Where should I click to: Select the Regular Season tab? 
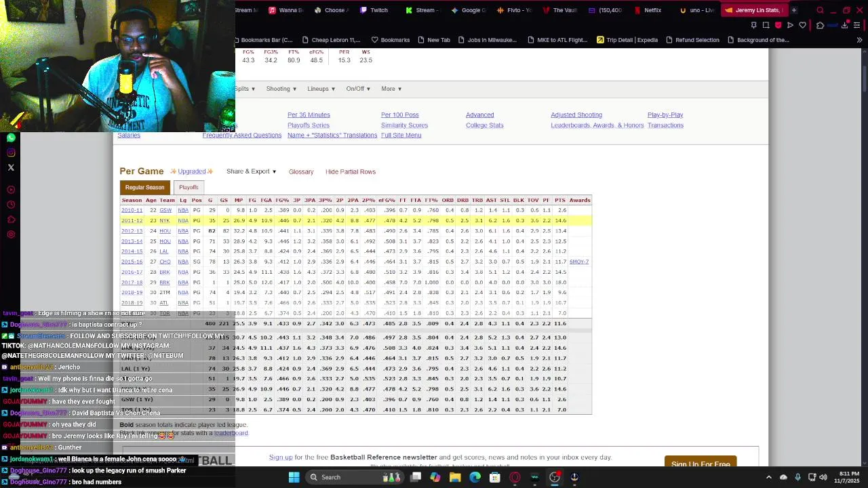[144, 187]
